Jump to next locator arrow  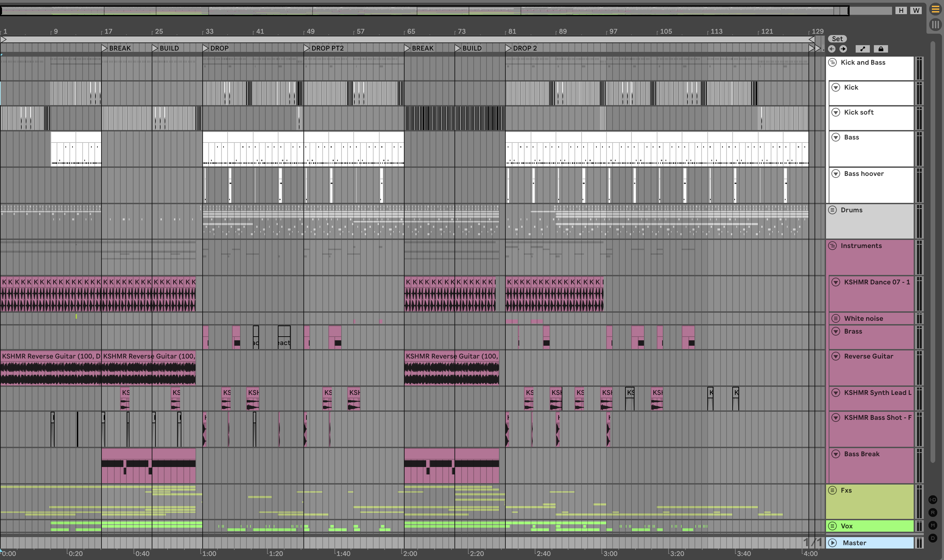tap(843, 49)
